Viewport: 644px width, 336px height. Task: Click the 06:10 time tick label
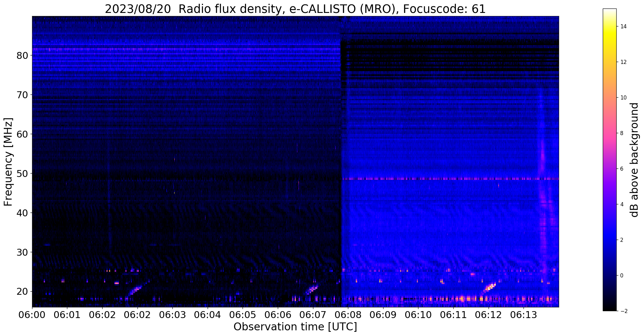click(418, 315)
